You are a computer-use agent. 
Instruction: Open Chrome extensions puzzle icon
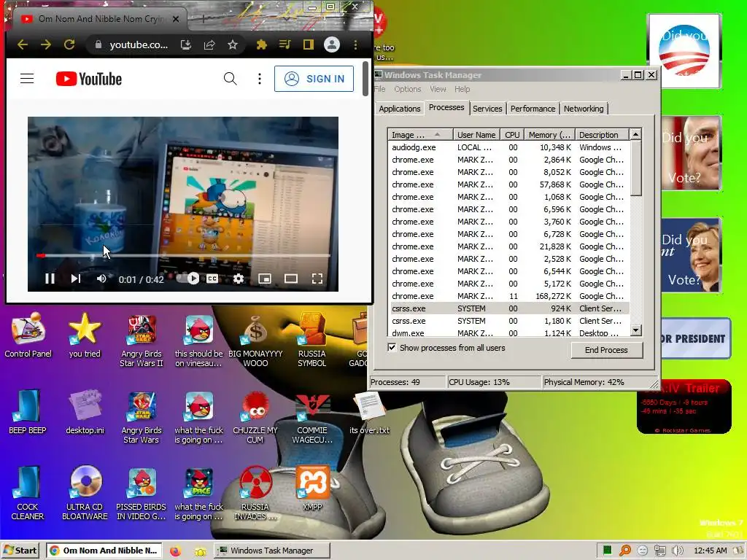(x=262, y=44)
